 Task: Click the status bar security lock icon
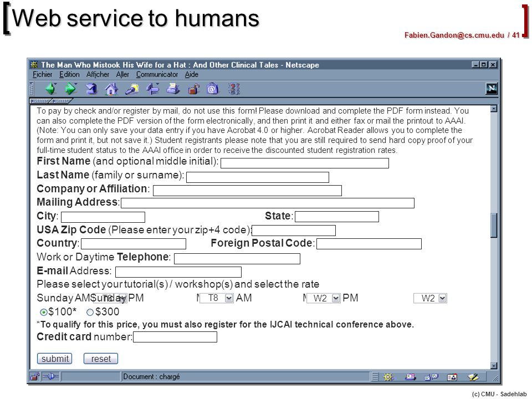click(34, 377)
